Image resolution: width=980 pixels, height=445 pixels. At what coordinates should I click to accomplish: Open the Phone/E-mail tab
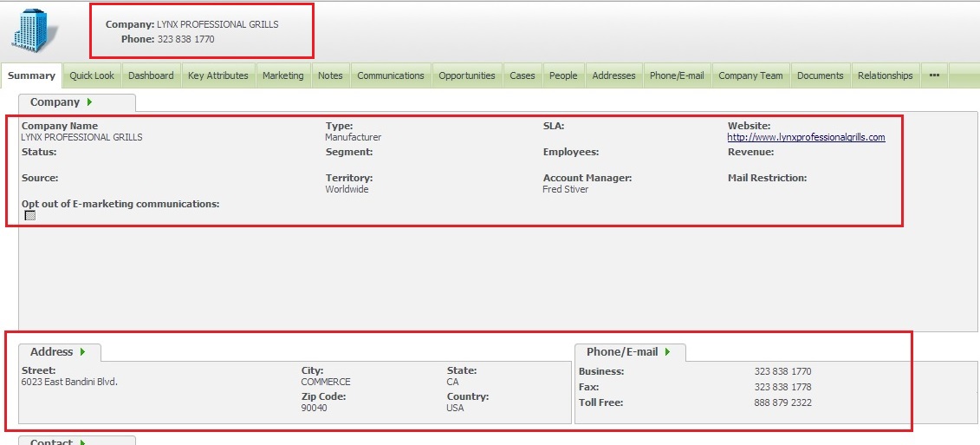pyautogui.click(x=677, y=75)
